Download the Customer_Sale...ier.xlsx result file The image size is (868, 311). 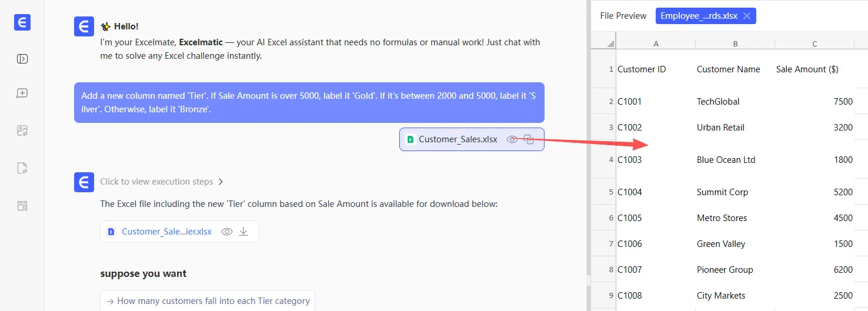coord(243,232)
